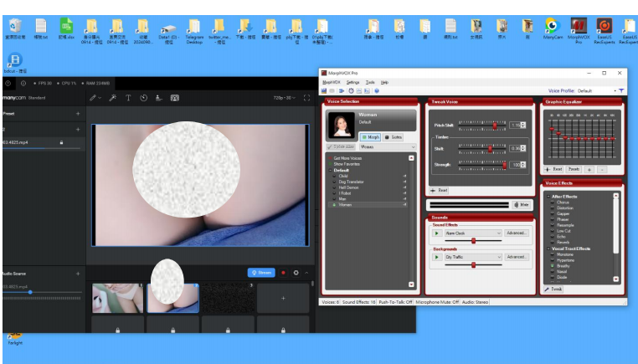The width and height of the screenshot is (638, 364).
Task: Click Advanced next to Alarm Clock
Action: click(517, 233)
